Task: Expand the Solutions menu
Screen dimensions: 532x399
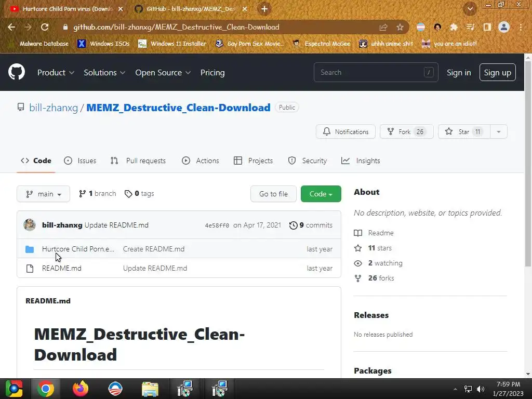Action: [104, 73]
